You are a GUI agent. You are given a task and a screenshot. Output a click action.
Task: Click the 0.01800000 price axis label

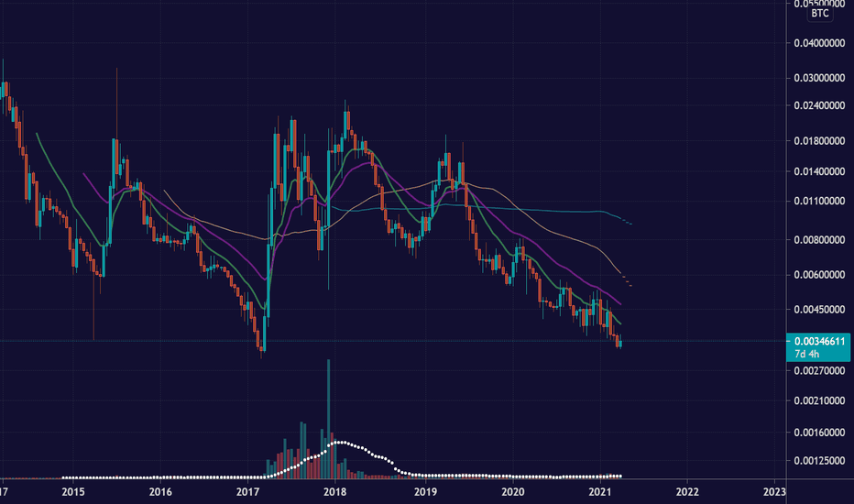click(820, 140)
